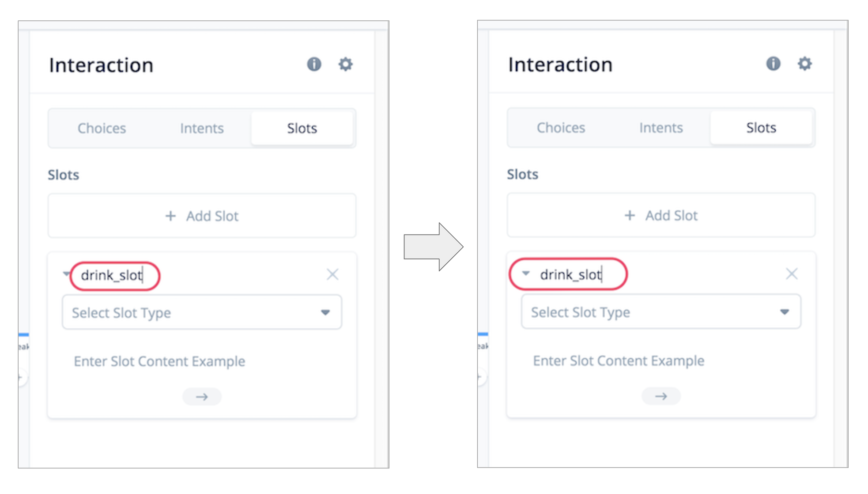The width and height of the screenshot is (868, 494).
Task: Click Add Slot button in left panel
Action: tap(202, 216)
